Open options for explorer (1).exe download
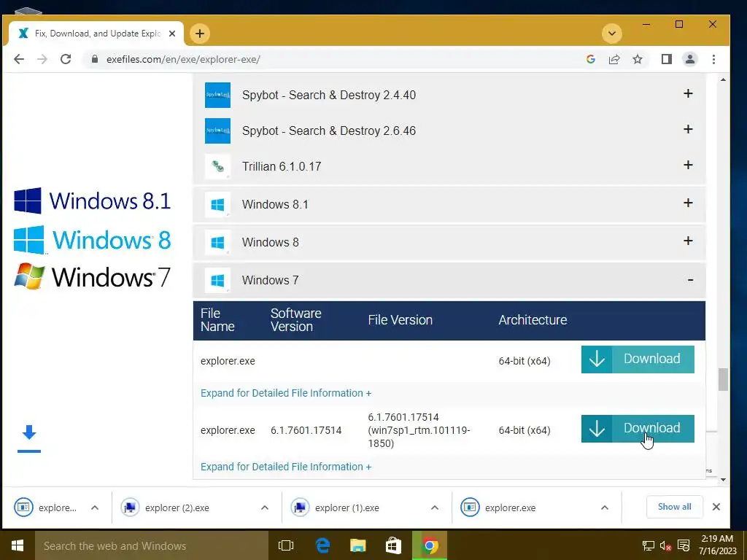 435,507
